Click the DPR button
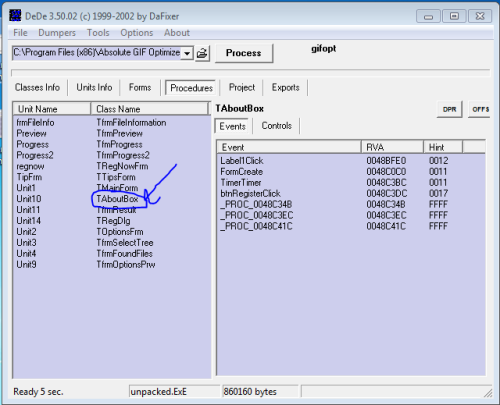500x405 pixels. coord(449,109)
